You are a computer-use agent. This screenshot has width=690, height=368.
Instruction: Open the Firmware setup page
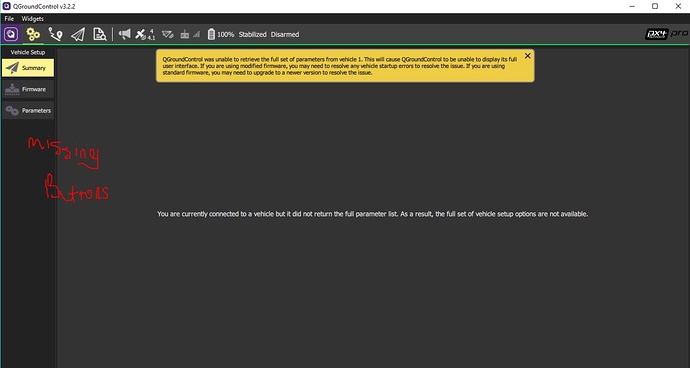tap(28, 89)
